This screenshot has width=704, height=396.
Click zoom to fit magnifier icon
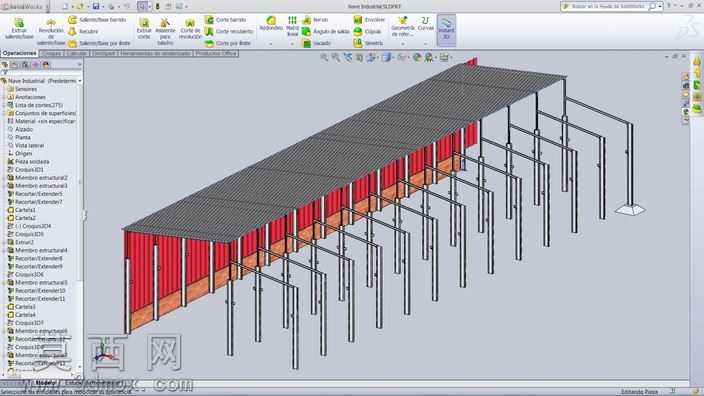click(x=324, y=57)
